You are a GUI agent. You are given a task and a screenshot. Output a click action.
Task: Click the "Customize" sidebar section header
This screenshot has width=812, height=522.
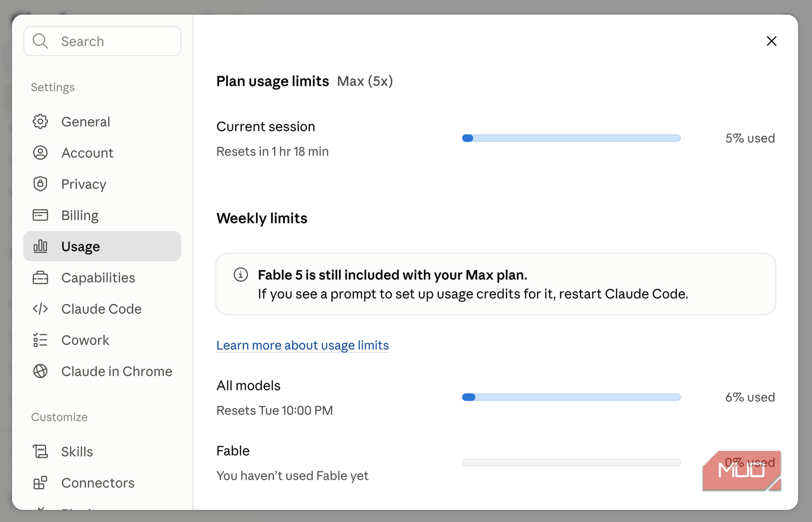coord(60,417)
